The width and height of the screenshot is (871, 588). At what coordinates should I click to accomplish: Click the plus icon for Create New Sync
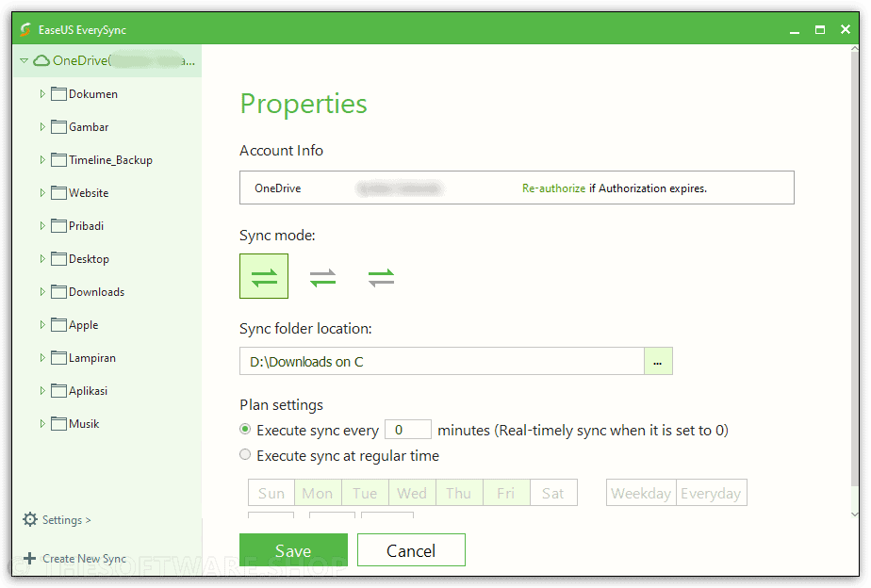click(30, 558)
